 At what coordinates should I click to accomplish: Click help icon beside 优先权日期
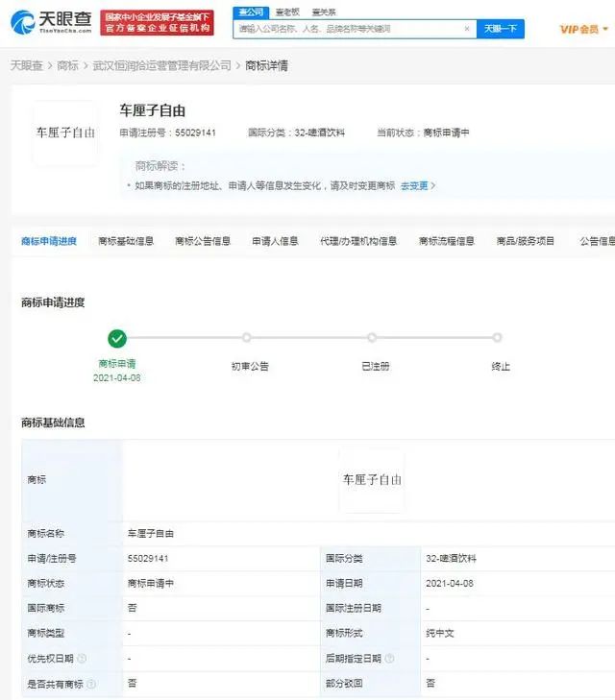click(x=82, y=658)
